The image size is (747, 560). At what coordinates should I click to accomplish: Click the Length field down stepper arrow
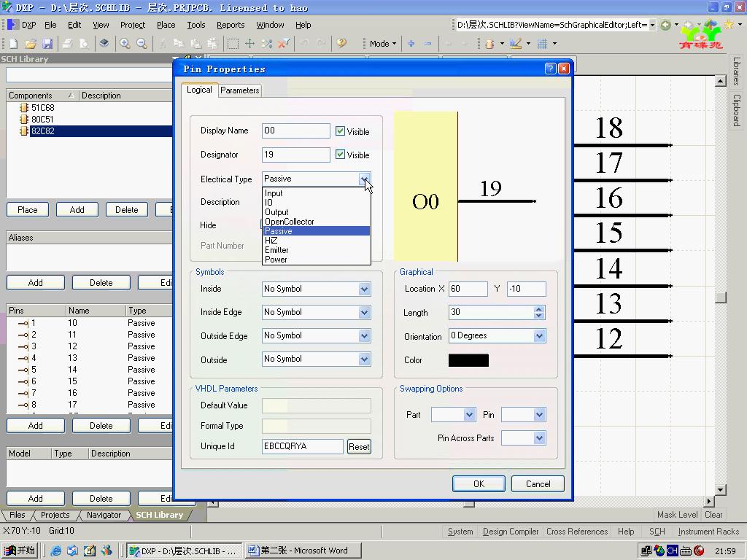click(539, 316)
